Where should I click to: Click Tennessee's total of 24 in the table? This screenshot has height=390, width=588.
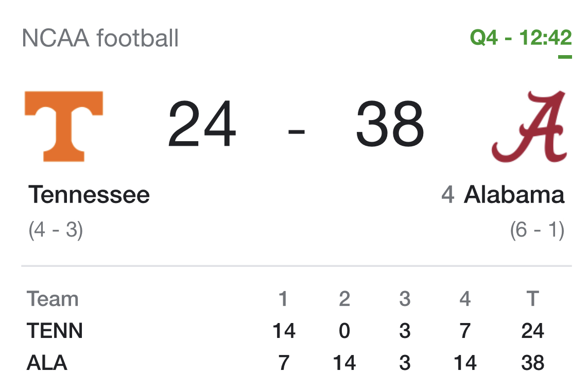[x=532, y=331]
